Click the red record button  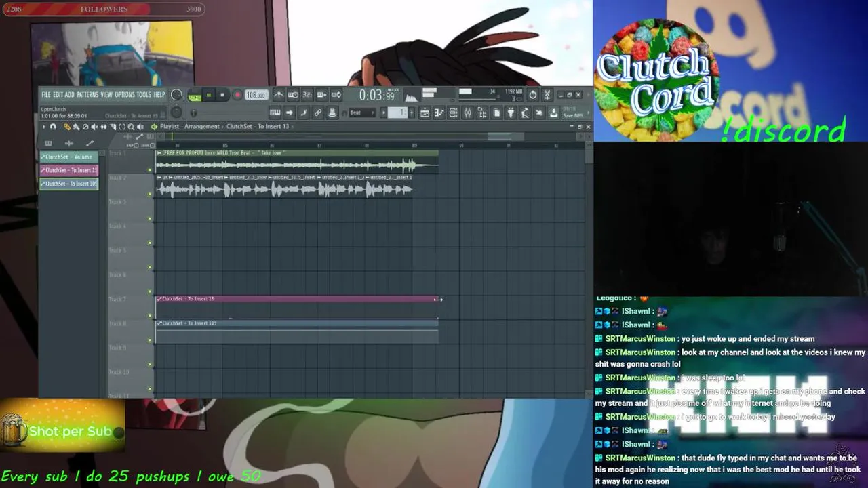click(237, 95)
